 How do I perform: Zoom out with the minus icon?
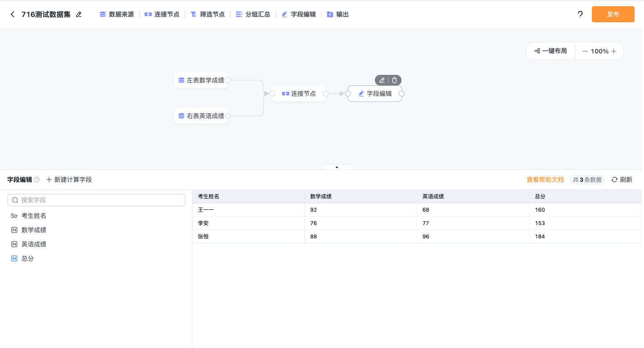click(585, 51)
